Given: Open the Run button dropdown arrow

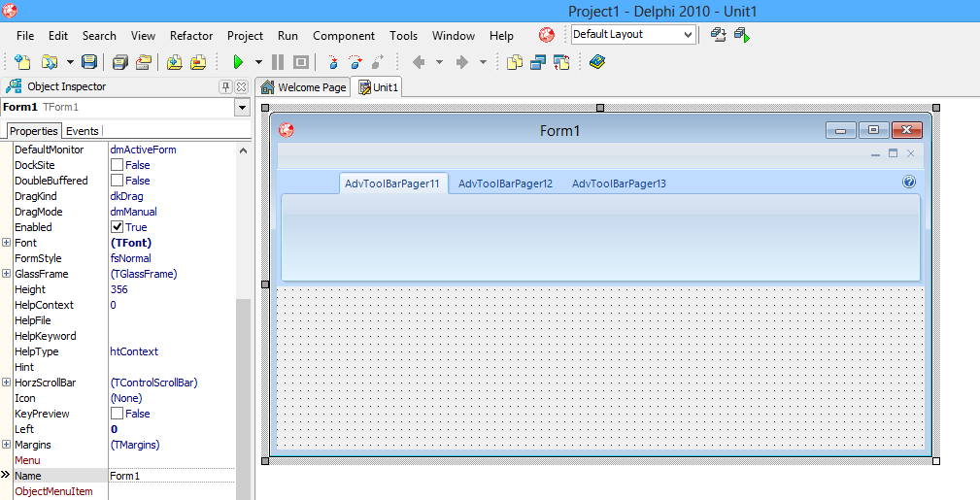Looking at the screenshot, I should tap(258, 62).
